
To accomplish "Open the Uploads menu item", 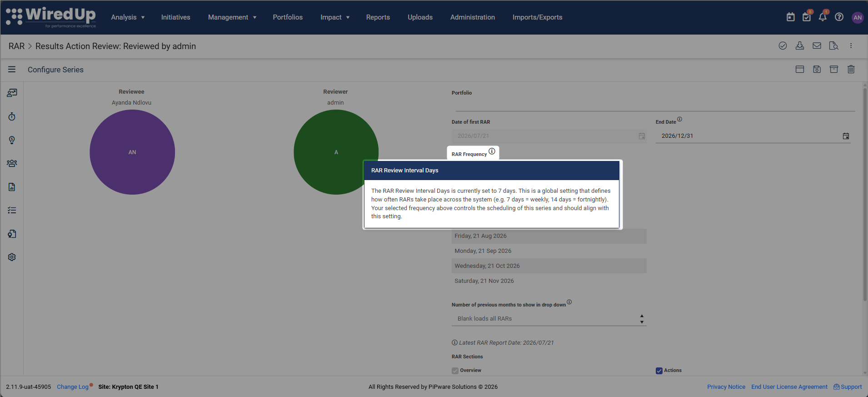I will tap(420, 17).
